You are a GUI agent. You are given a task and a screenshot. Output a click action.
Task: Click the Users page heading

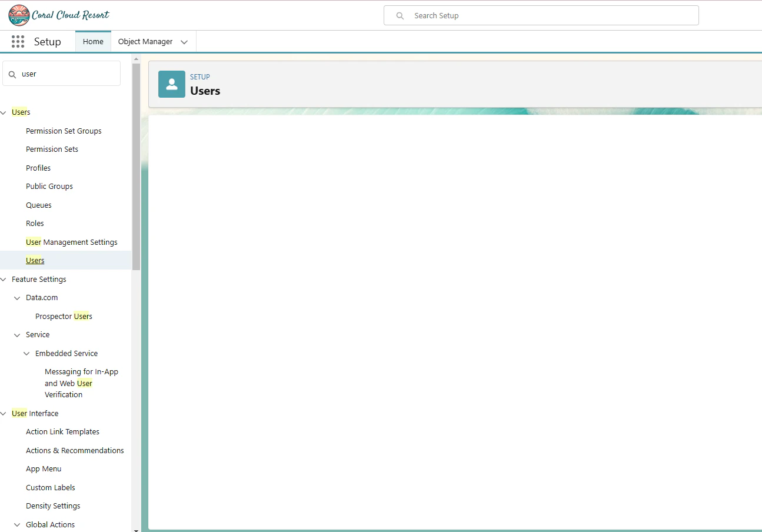click(x=205, y=91)
